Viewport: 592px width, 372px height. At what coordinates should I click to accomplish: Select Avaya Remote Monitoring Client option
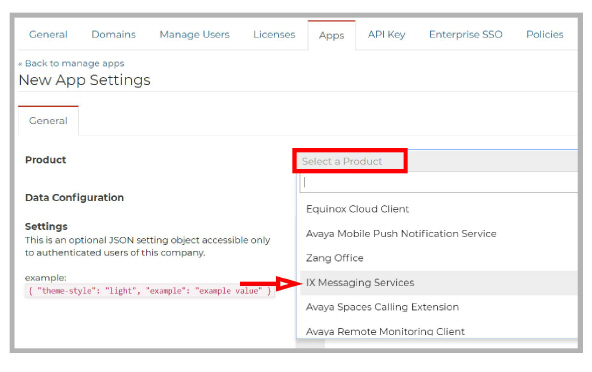point(439,330)
